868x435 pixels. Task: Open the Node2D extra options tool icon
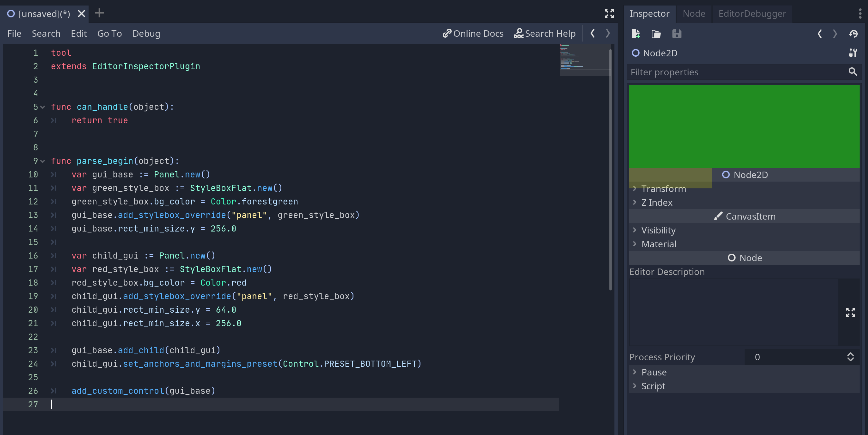point(854,53)
